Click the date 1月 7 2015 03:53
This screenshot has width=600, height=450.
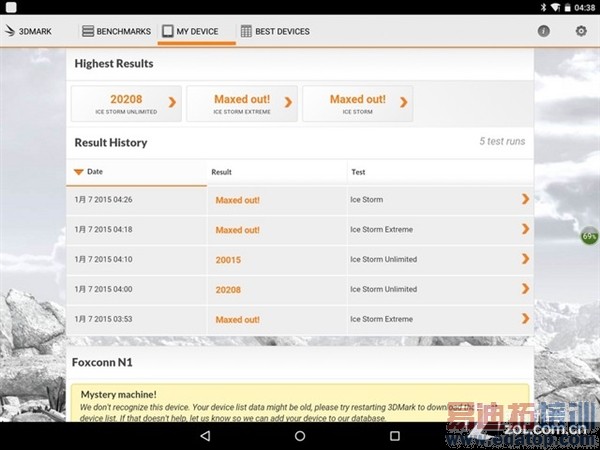pos(103,319)
